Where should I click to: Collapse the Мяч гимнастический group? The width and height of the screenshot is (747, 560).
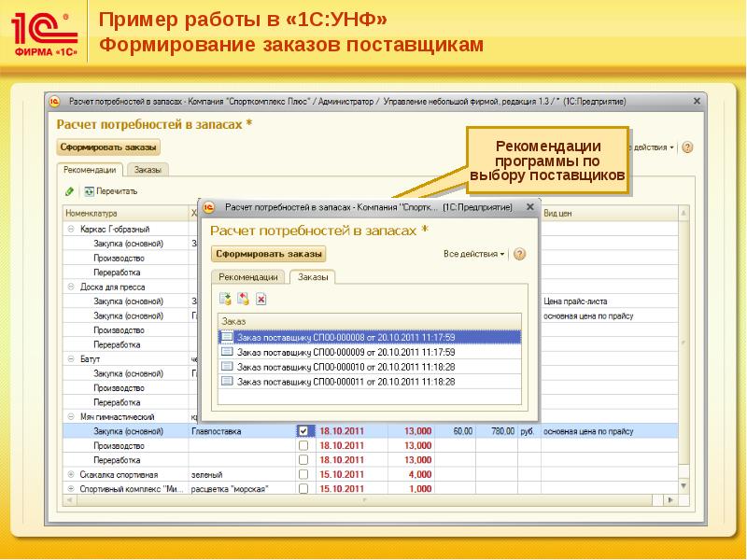pos(71,416)
